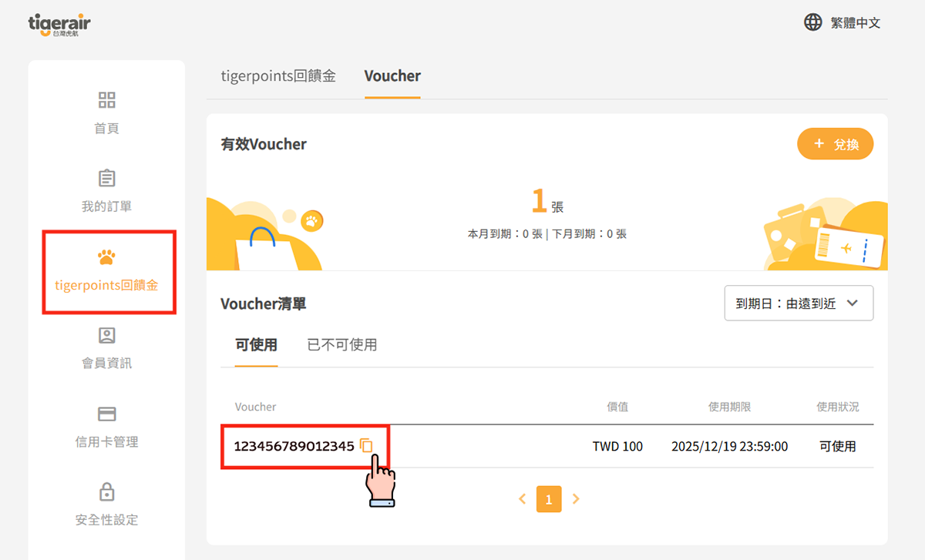Select the paw icon for tigerpoints回饋金
925x560 pixels.
pyautogui.click(x=106, y=257)
